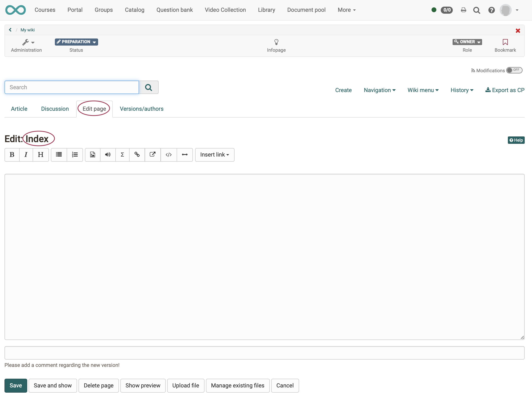The image size is (532, 399).
Task: Click the insert image icon
Action: 93,155
